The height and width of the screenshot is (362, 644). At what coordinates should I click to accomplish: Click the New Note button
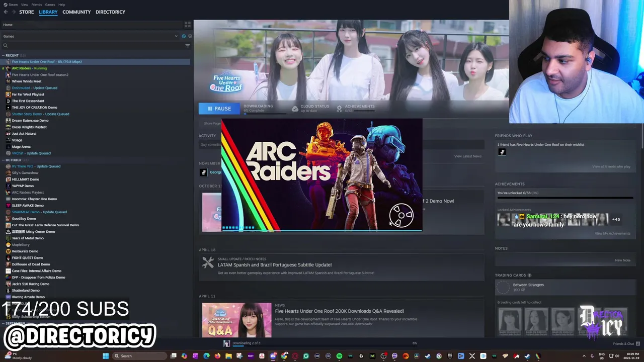pos(623,260)
